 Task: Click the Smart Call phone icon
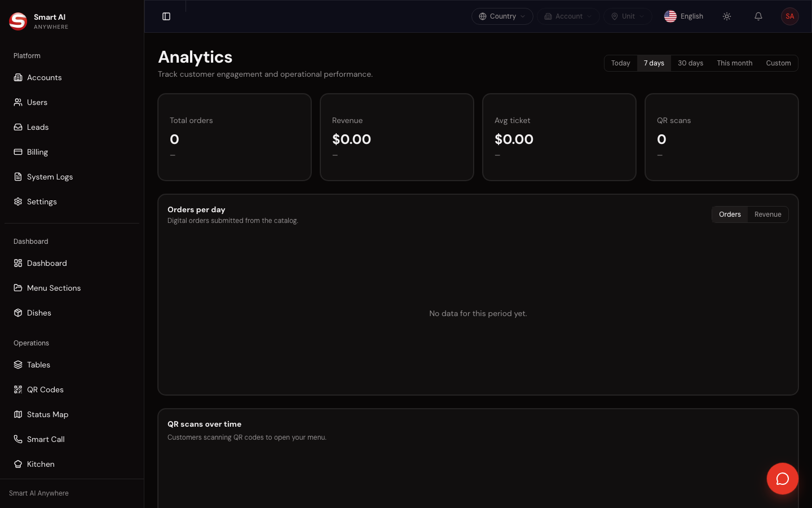click(x=18, y=439)
